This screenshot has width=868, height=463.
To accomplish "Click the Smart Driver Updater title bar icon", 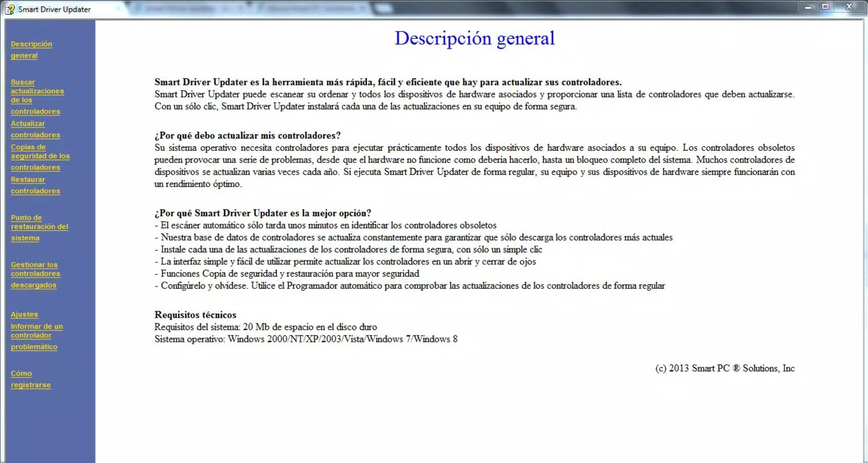I will click(x=9, y=9).
